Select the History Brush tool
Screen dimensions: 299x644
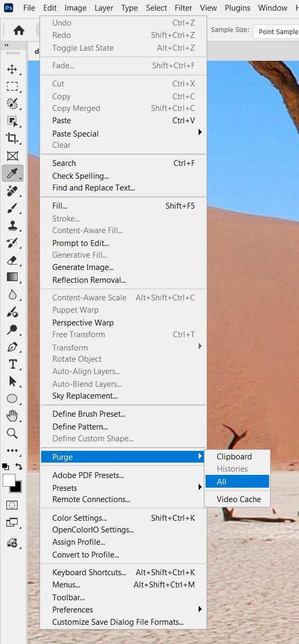[12, 243]
